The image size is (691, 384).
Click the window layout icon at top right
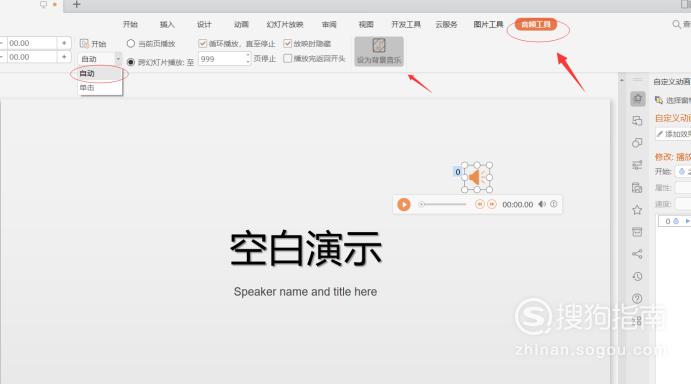(686, 4)
